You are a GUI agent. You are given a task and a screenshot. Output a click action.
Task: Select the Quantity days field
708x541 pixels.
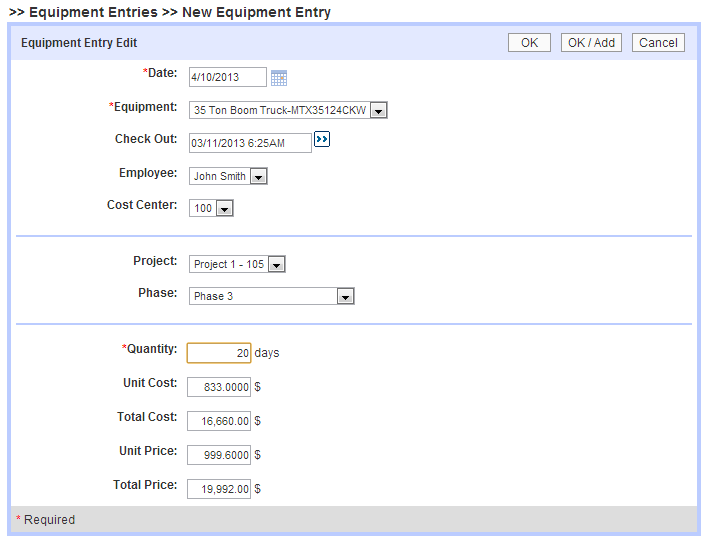click(219, 353)
